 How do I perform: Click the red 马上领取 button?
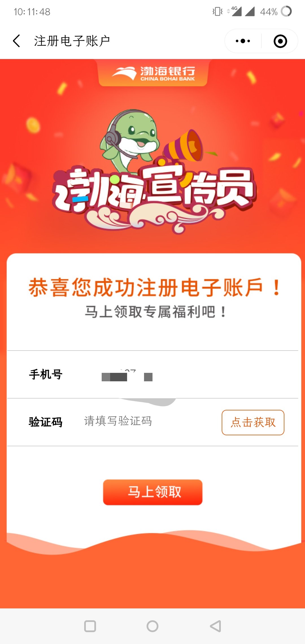(x=153, y=492)
